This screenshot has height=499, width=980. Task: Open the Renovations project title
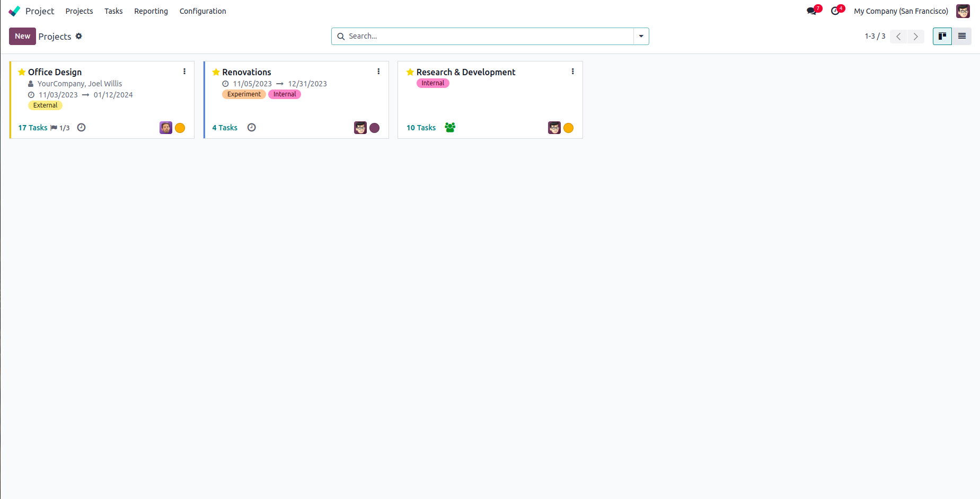pos(246,72)
